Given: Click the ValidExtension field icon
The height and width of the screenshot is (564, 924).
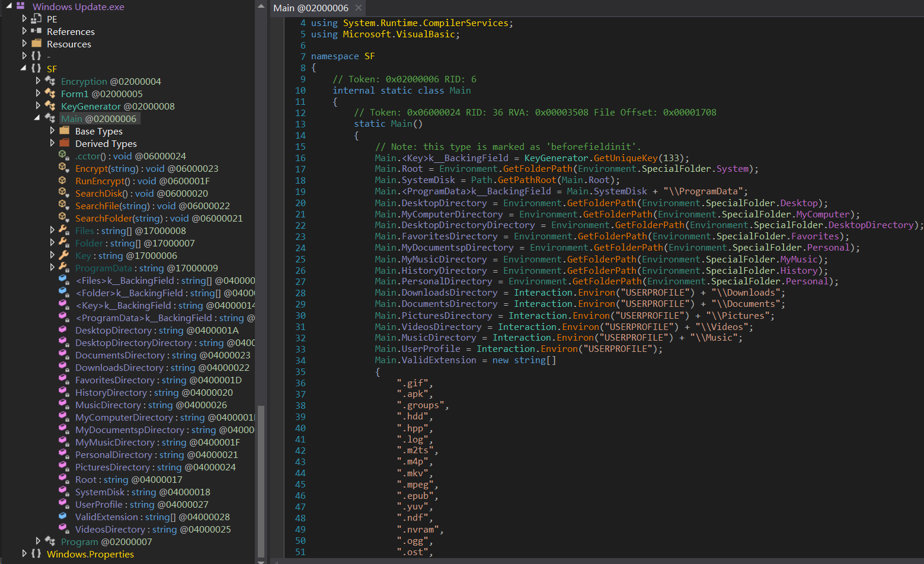Looking at the screenshot, I should click(x=63, y=516).
